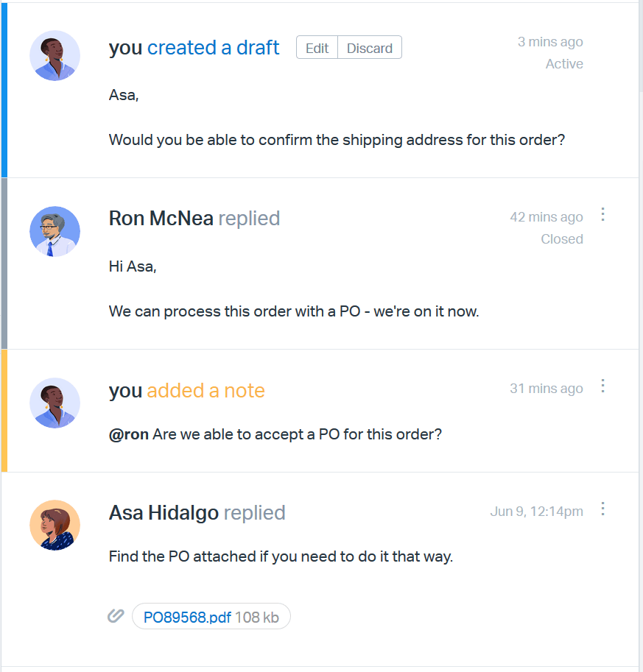Viewport: 643px width, 672px height.
Task: Open options menu on Asa Hidalgo's reply
Action: click(x=603, y=509)
